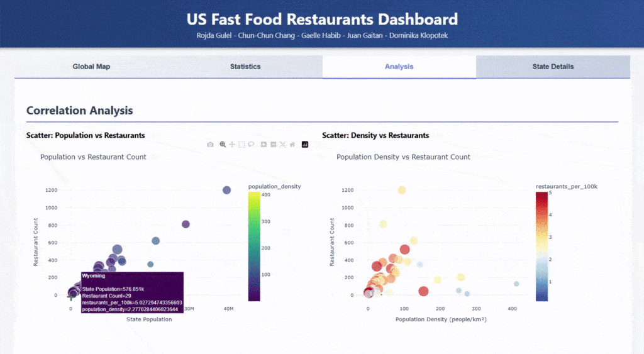Reset axes with the home icon

[x=292, y=145]
